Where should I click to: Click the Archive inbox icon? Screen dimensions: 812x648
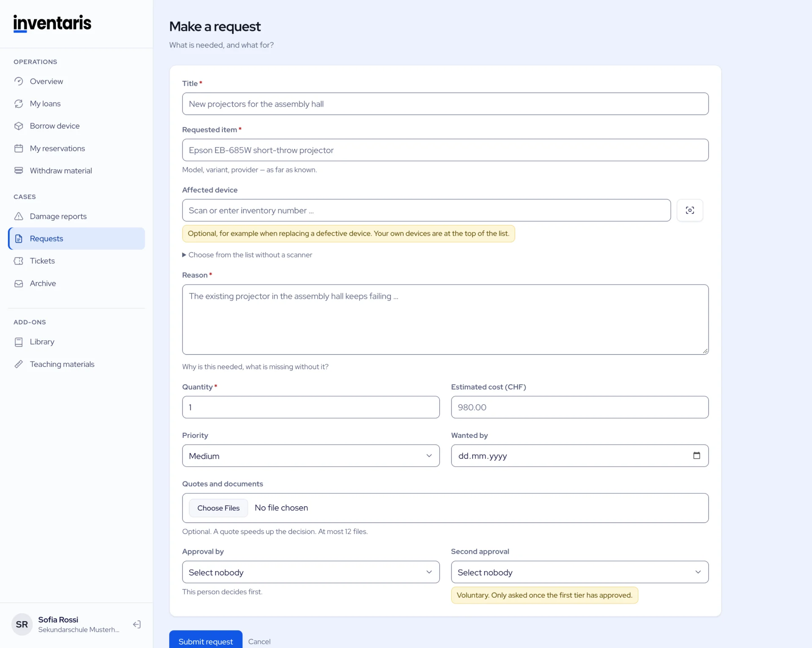click(19, 284)
